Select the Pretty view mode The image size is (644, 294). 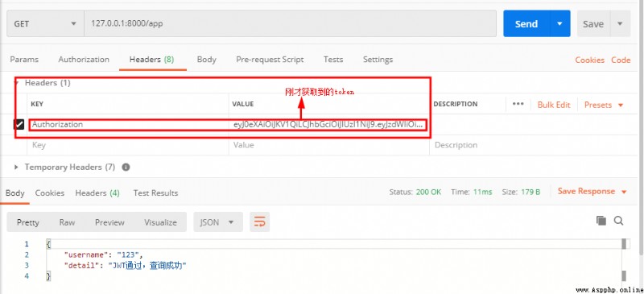coord(28,222)
